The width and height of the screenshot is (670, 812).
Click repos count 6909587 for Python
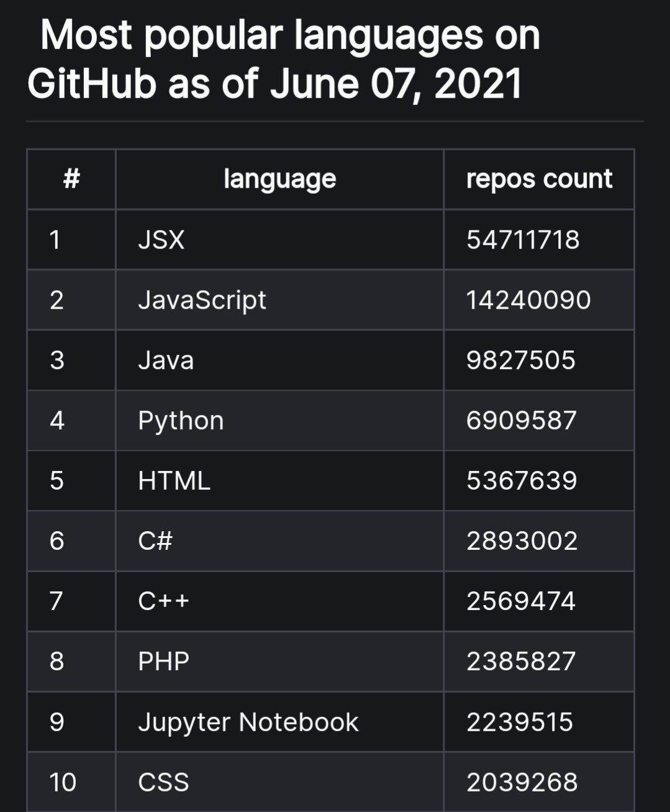point(539,421)
